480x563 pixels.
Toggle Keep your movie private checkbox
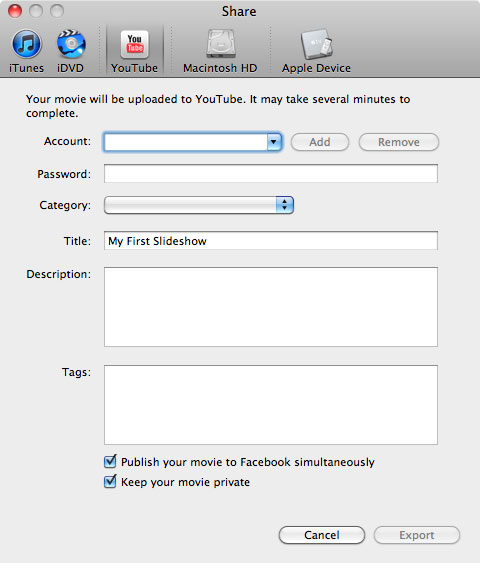point(110,481)
